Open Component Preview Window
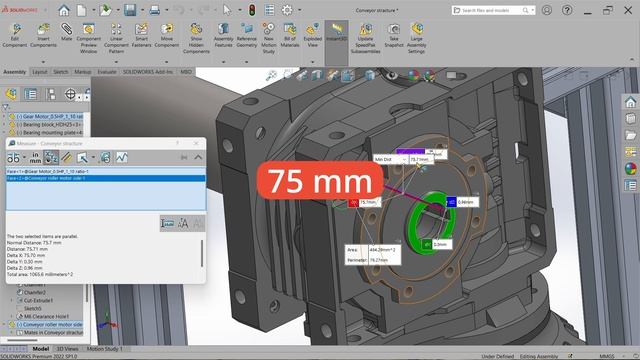This screenshot has height=360, width=640. 89,38
